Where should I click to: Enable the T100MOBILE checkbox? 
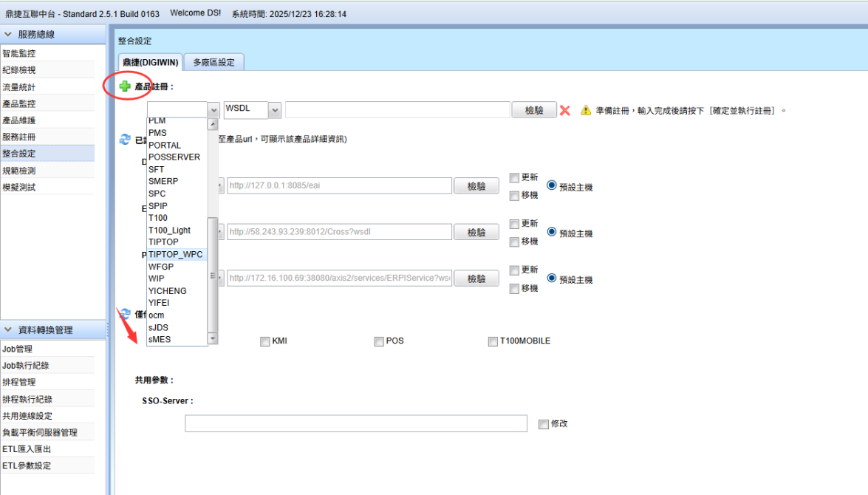click(493, 341)
